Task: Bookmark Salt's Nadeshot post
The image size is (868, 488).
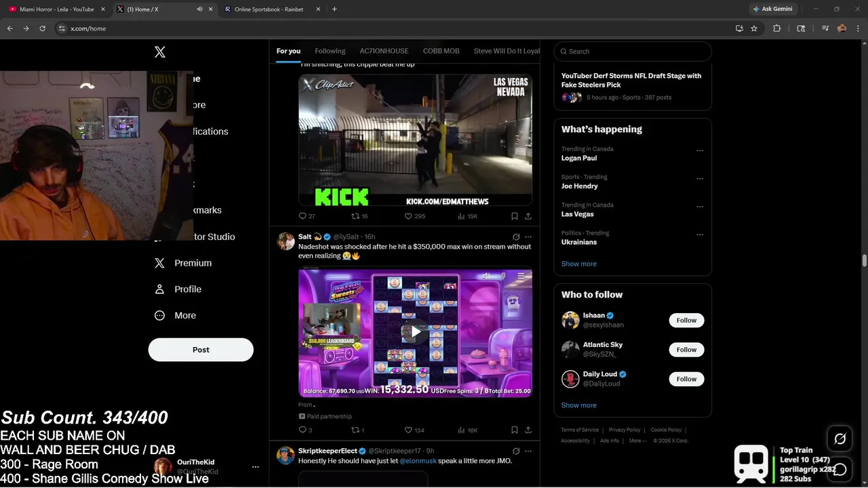Action: click(x=514, y=430)
